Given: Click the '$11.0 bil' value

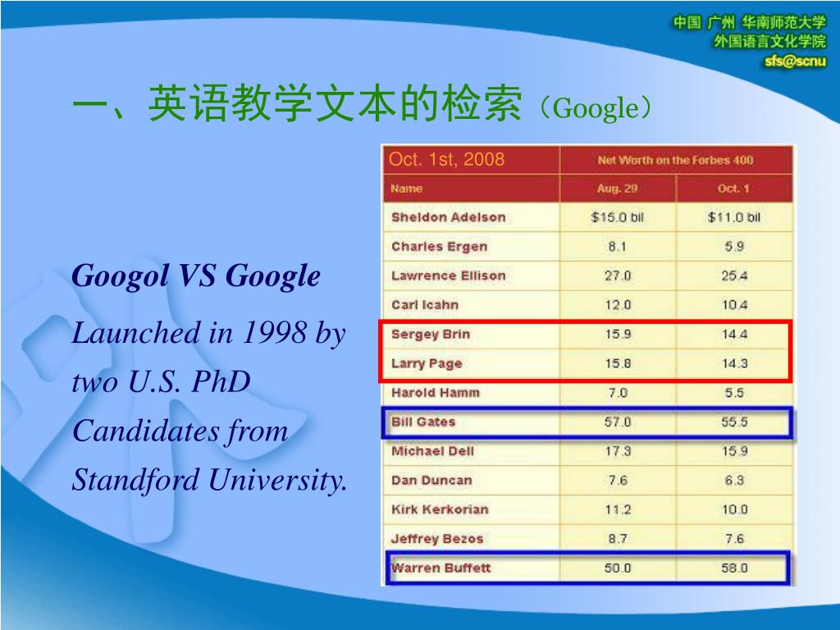Looking at the screenshot, I should (x=734, y=217).
